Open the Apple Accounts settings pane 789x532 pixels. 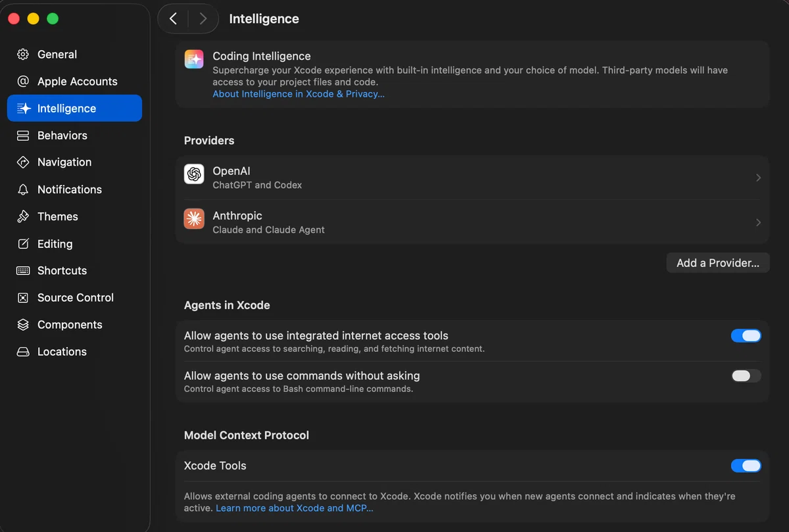(x=74, y=82)
